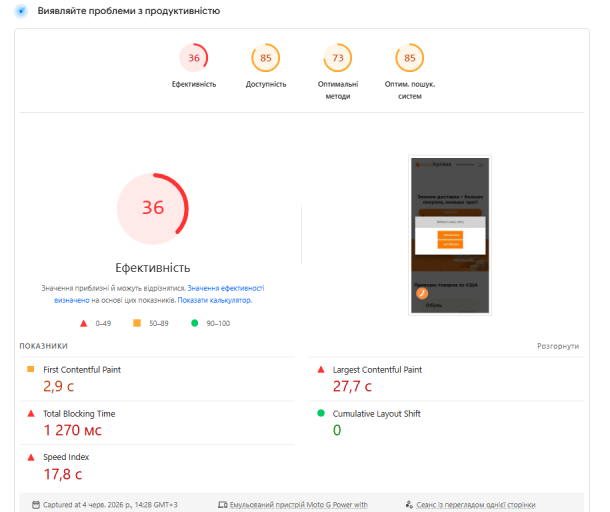This screenshot has width=610, height=512.
Task: Click the 2,9 с value
Action: click(58, 386)
